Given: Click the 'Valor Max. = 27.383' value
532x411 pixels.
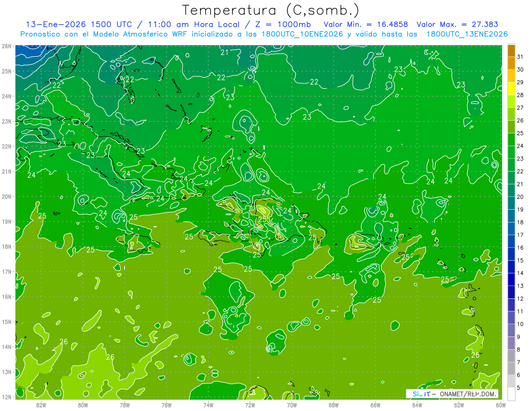Looking at the screenshot, I should tap(458, 24).
